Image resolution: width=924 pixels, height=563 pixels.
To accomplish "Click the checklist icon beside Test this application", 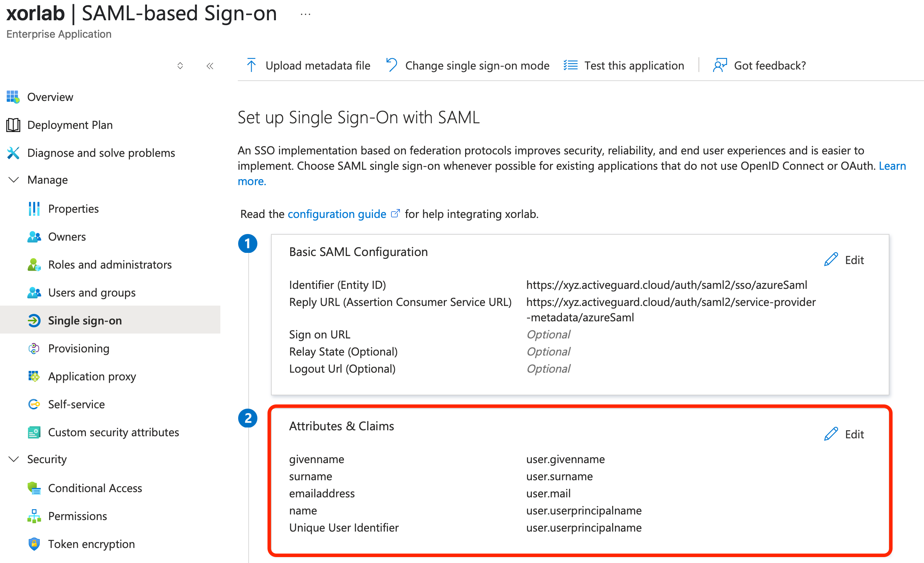I will tap(570, 65).
